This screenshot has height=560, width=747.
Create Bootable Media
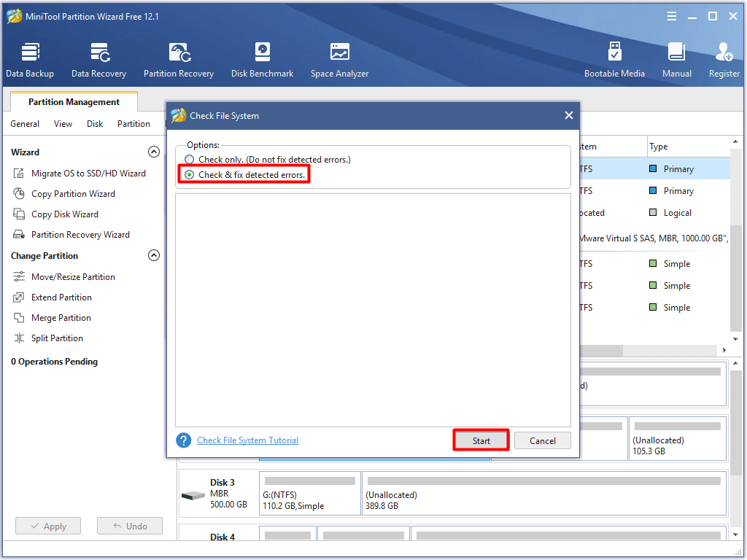pos(614,60)
